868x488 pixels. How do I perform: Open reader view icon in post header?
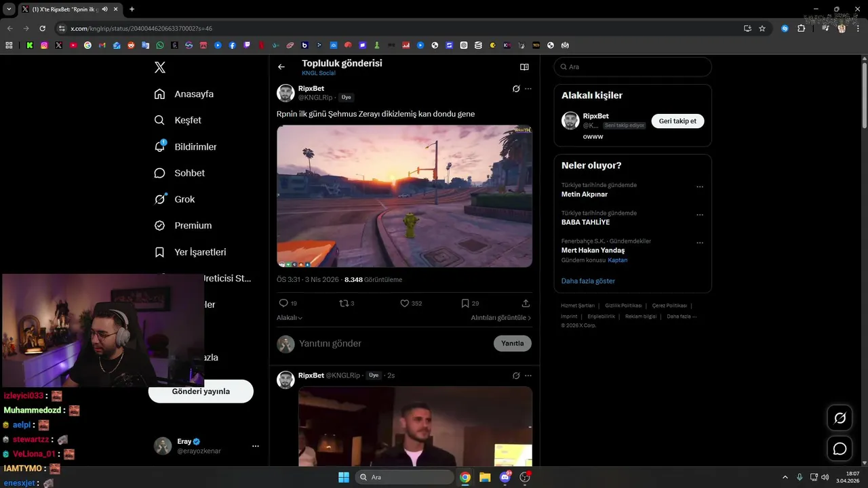(x=524, y=67)
